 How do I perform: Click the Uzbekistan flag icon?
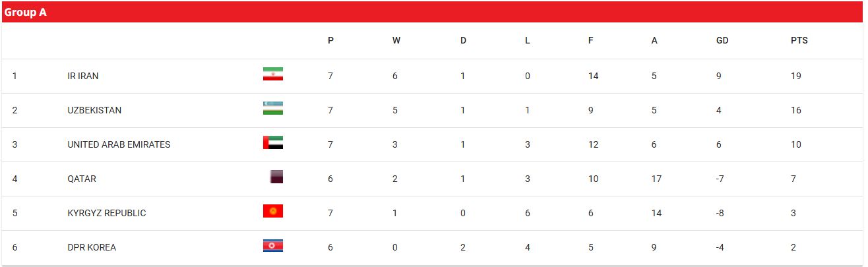[273, 108]
